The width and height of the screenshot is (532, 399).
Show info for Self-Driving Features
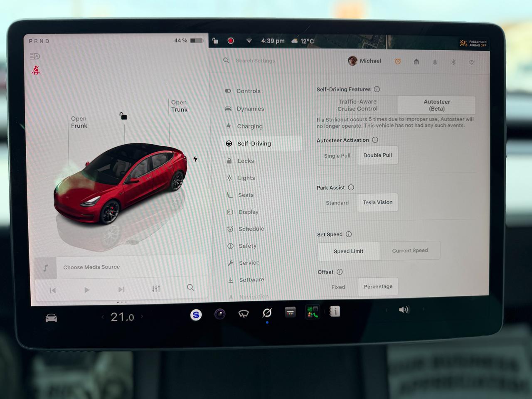click(x=377, y=89)
